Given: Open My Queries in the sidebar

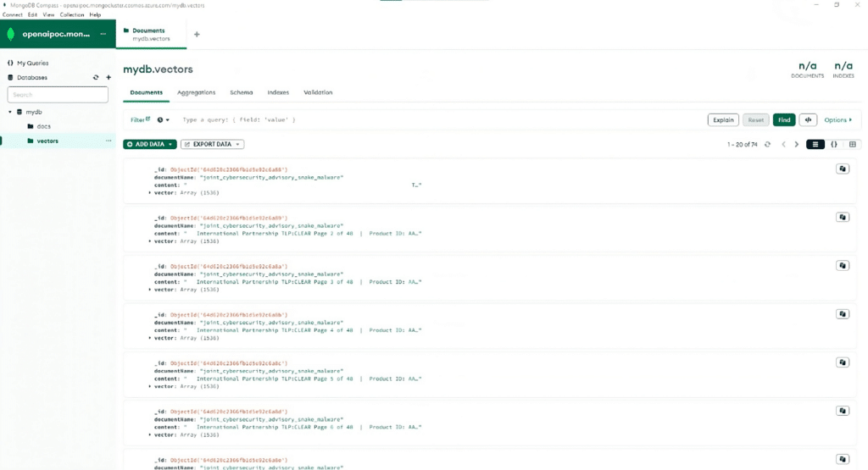Looking at the screenshot, I should pyautogui.click(x=33, y=63).
